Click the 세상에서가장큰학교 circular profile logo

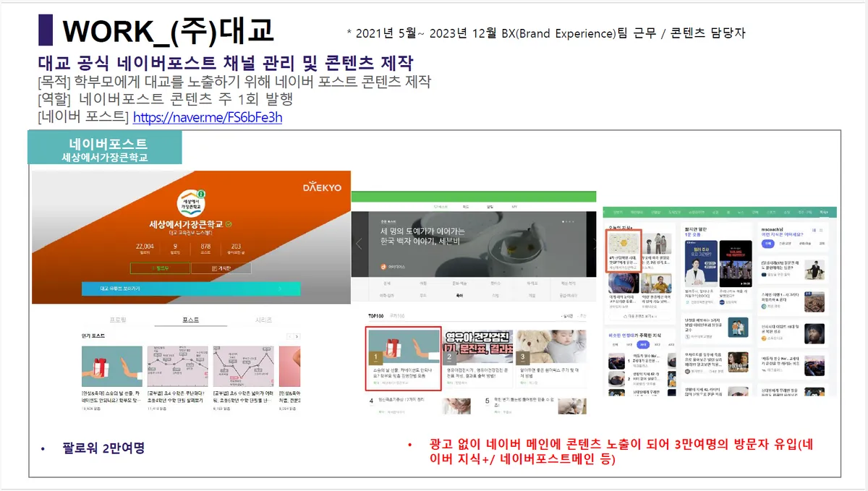click(x=191, y=202)
